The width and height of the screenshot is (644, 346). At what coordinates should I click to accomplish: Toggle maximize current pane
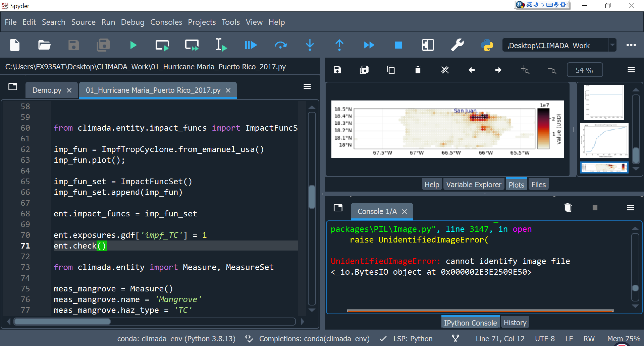coord(428,45)
